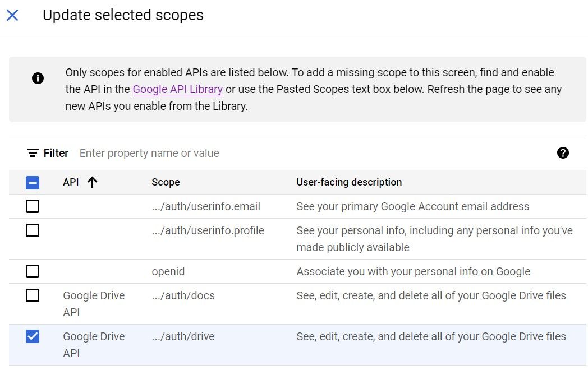Click the auth/userinfo.email description text
This screenshot has height=370, width=588.
point(412,206)
